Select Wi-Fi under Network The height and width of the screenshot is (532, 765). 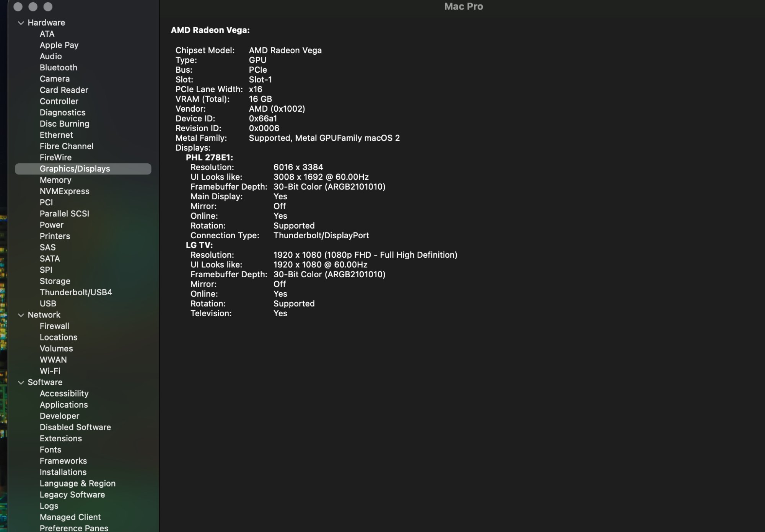50,371
